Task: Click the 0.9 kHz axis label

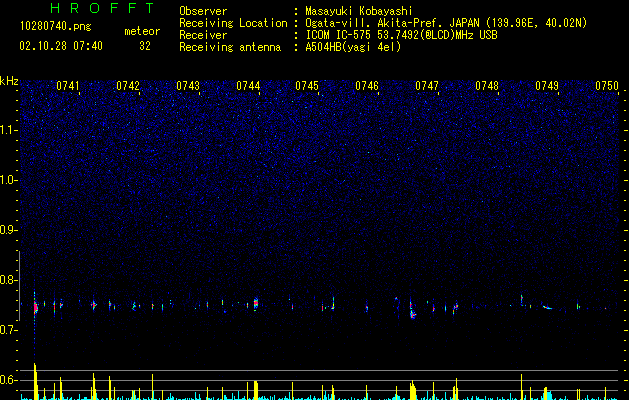Action: tap(8, 230)
